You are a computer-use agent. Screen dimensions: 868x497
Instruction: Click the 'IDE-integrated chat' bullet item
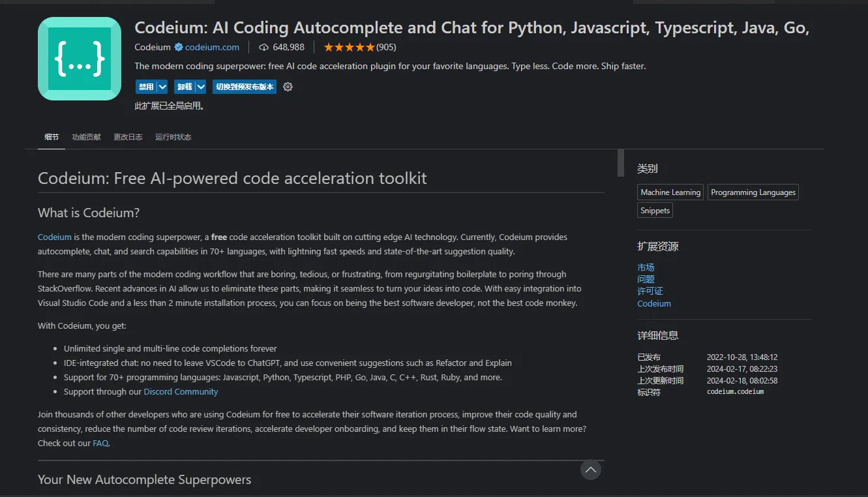tap(288, 363)
